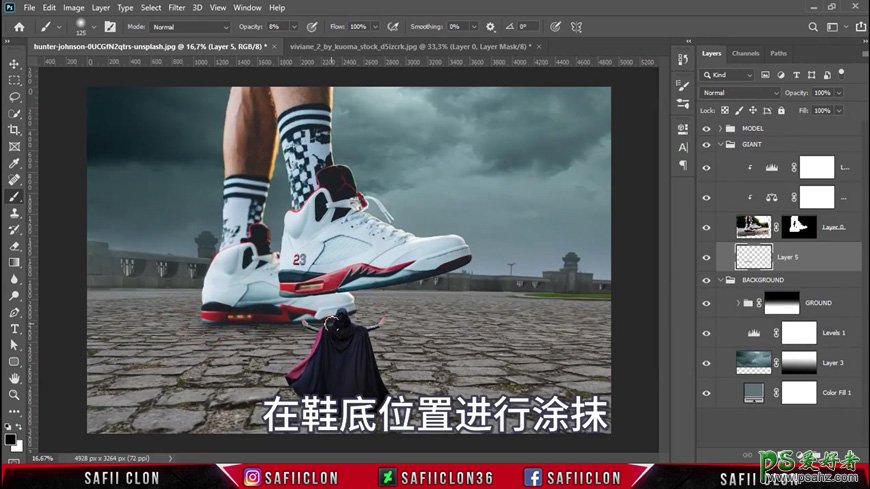Open the Flow value dropdown
This screenshot has height=489, width=870.
click(x=376, y=27)
